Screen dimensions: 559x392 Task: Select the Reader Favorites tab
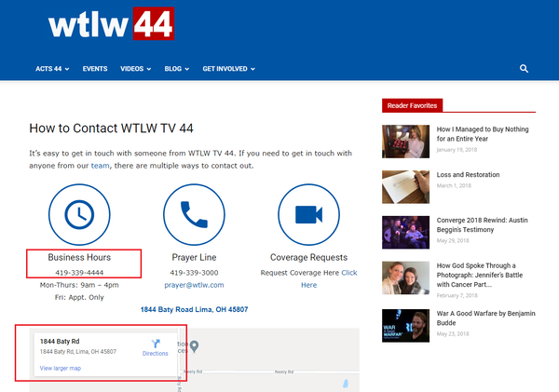[412, 105]
